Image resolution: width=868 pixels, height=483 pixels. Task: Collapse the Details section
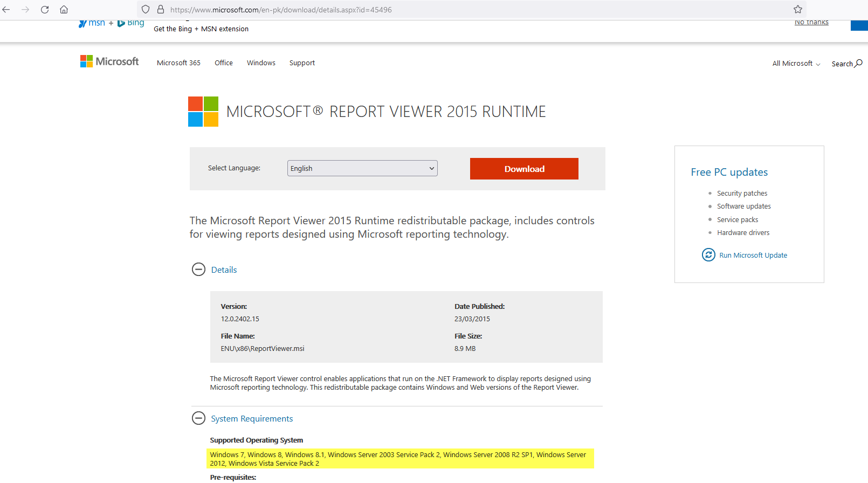(198, 270)
